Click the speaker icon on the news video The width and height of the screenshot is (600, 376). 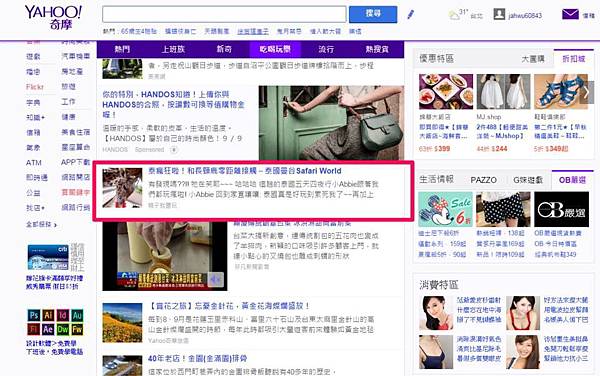point(215,280)
